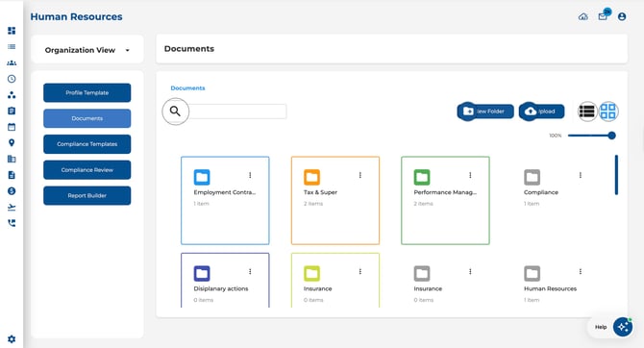
Task: Open the Compliance Review section
Action: coord(87,170)
